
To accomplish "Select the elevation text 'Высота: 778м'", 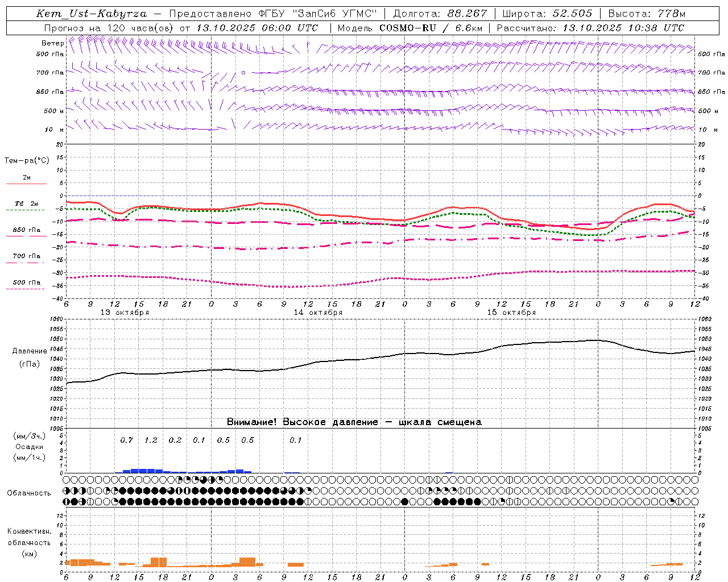I will click(647, 14).
